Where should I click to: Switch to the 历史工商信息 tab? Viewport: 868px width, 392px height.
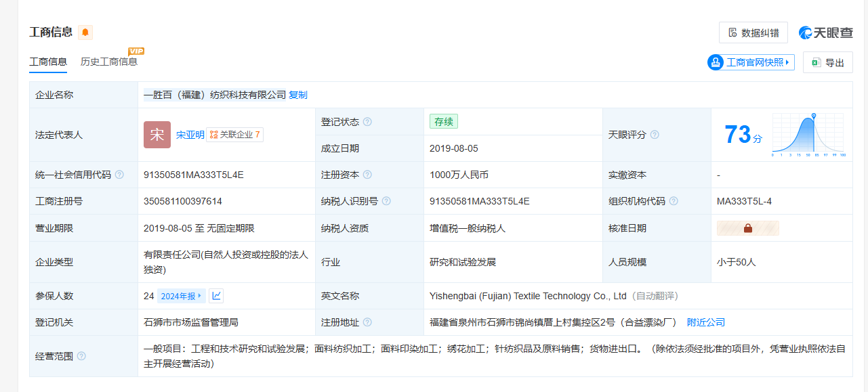[109, 62]
